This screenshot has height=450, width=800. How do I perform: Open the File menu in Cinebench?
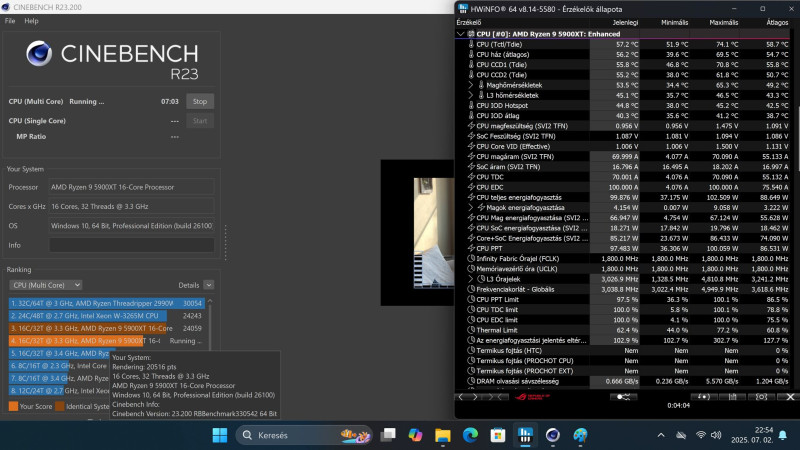coord(10,21)
